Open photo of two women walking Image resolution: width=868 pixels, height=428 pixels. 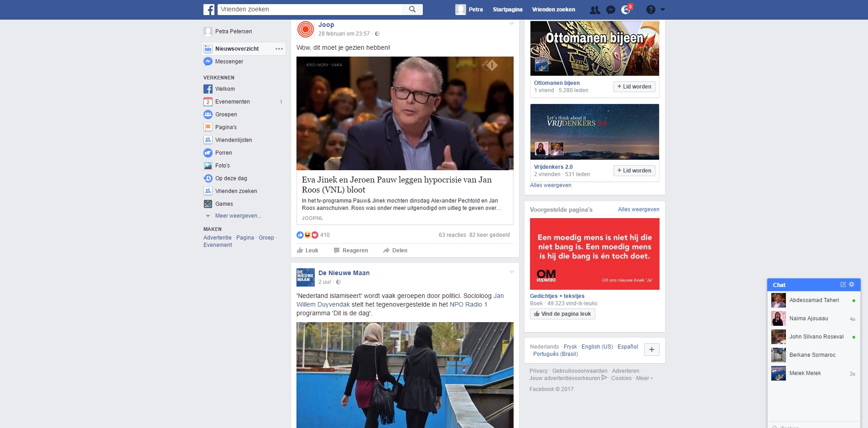click(405, 375)
